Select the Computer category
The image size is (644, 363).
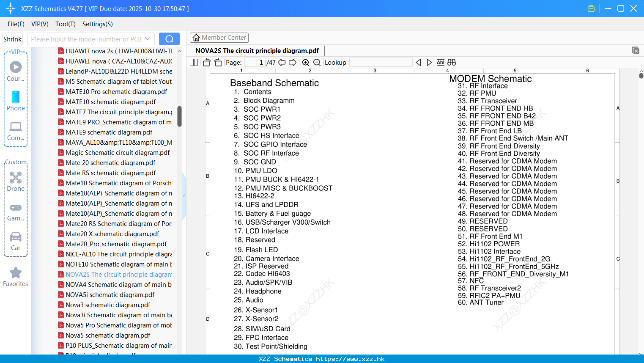16,130
